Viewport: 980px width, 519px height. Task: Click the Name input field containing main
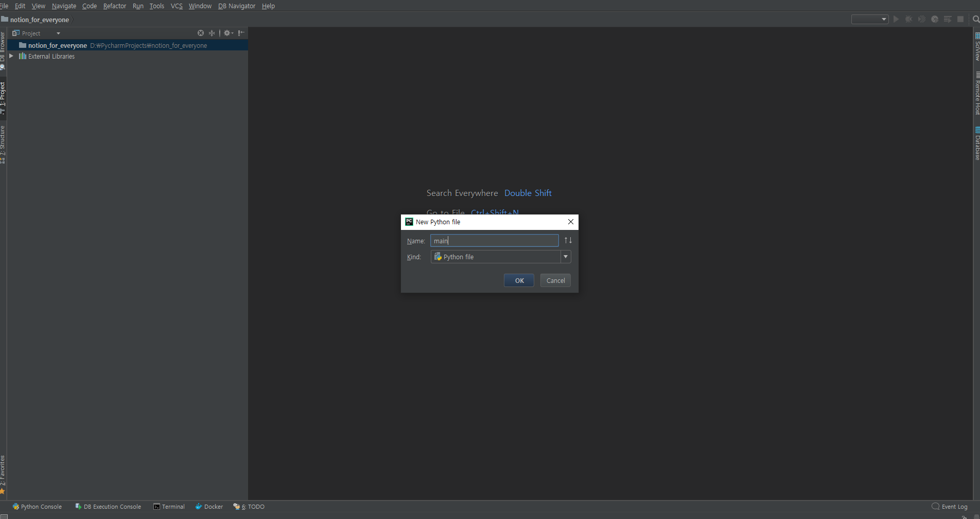coord(495,240)
